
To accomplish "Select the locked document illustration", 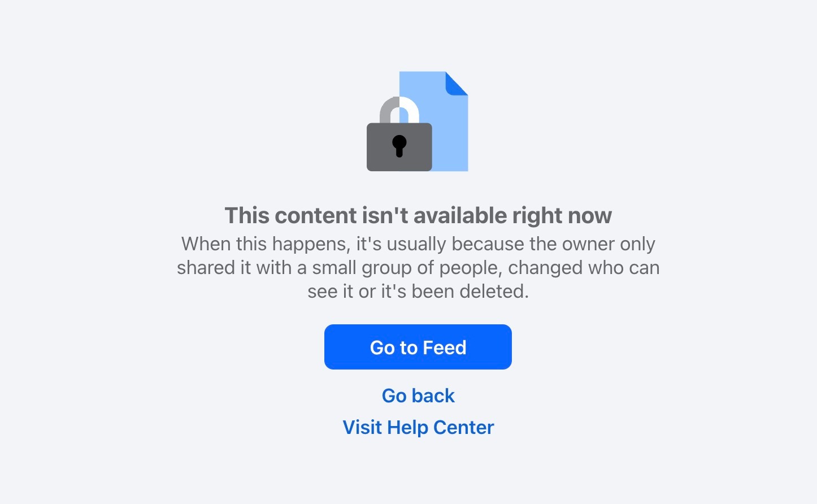I will (x=418, y=121).
